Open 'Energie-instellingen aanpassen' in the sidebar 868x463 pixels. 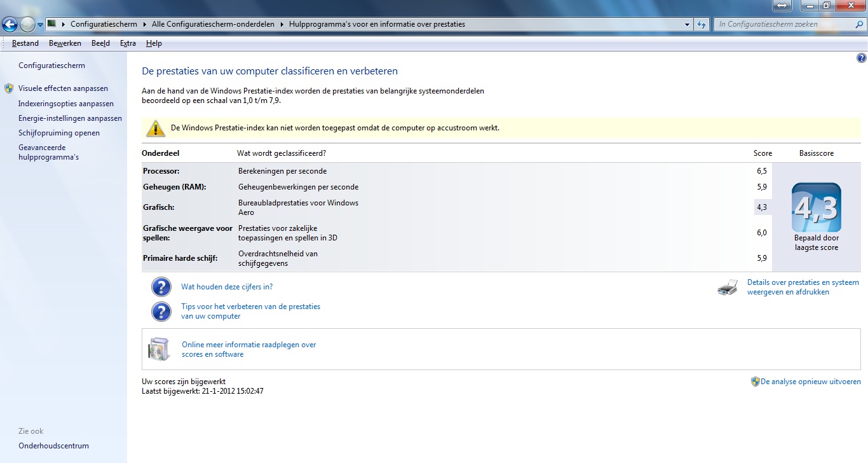click(70, 118)
